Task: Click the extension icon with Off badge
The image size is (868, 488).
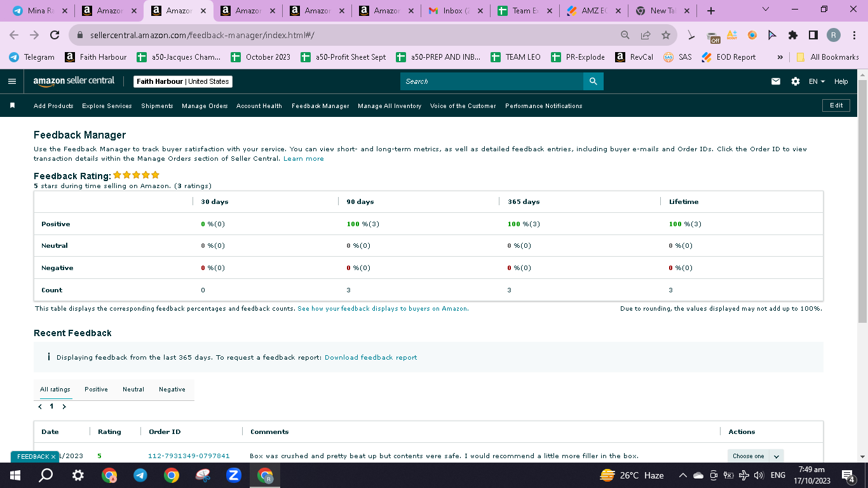Action: click(712, 36)
